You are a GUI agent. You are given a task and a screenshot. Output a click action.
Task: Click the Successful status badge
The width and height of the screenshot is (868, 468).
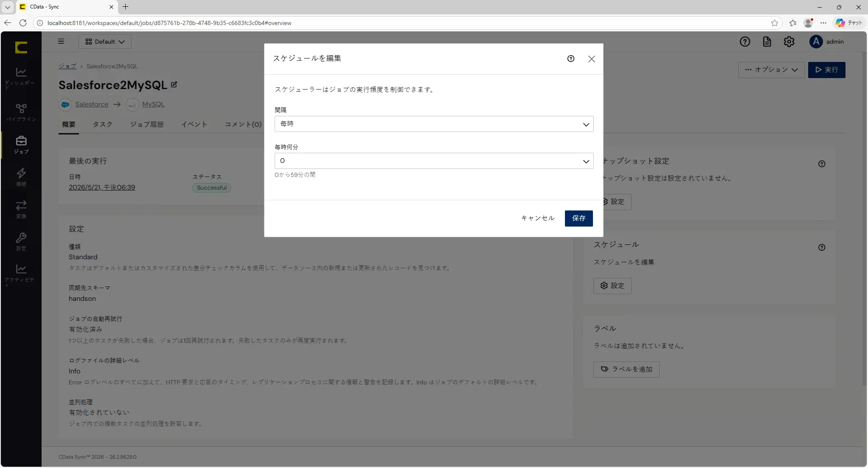pos(211,188)
